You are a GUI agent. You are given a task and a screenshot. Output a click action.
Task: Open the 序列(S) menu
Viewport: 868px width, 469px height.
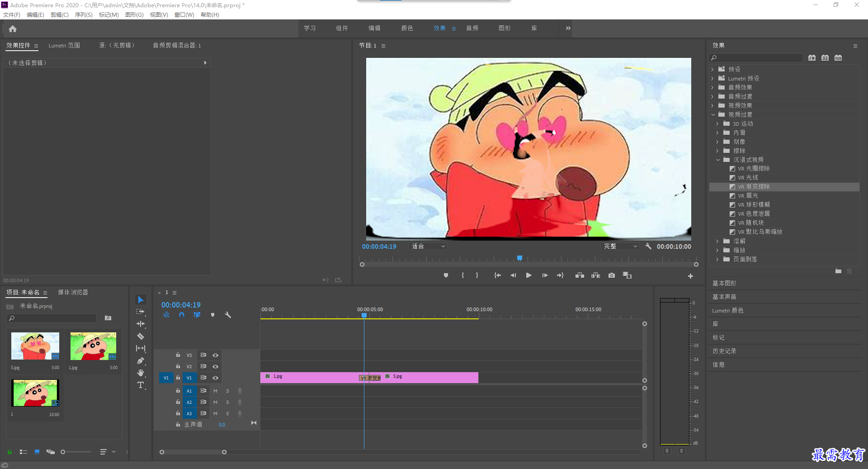point(84,14)
